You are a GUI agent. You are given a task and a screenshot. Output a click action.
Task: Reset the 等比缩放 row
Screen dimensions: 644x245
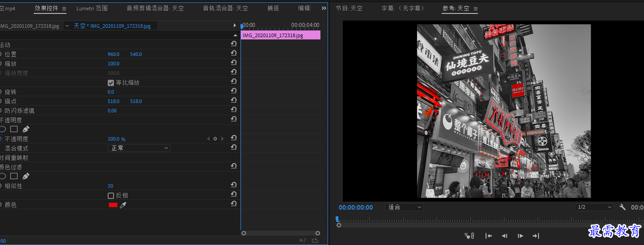233,82
